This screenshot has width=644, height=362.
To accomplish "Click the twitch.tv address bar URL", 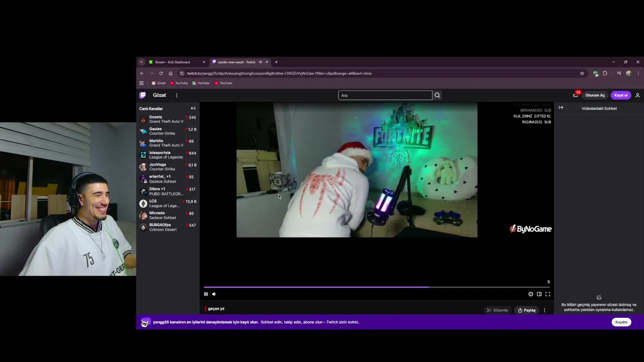I will click(279, 73).
